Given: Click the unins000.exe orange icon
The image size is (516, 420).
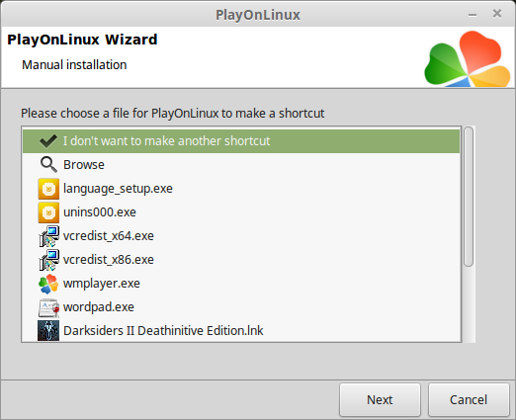Looking at the screenshot, I should (48, 212).
